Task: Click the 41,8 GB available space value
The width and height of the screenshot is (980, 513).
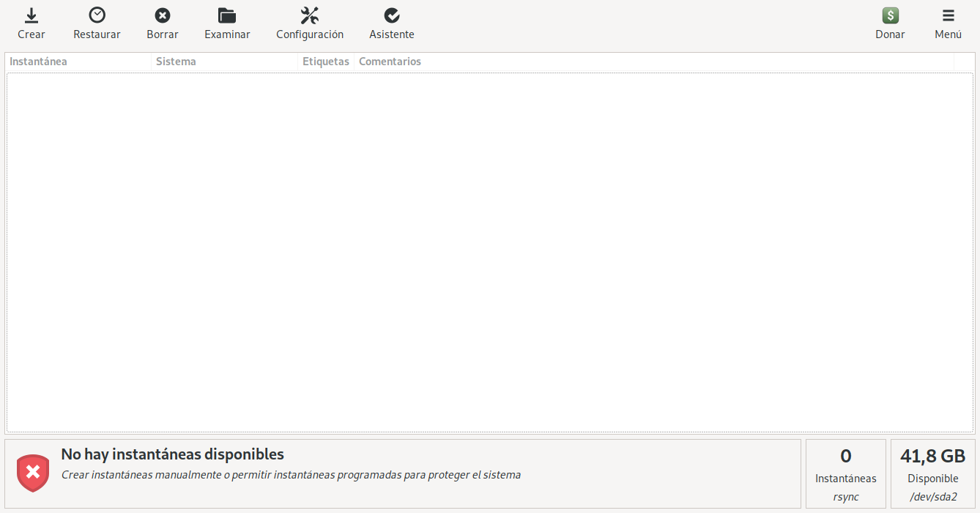Action: [932, 457]
